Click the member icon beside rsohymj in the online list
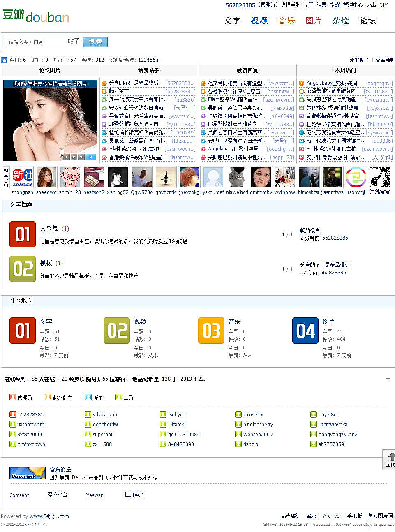 tap(163, 414)
